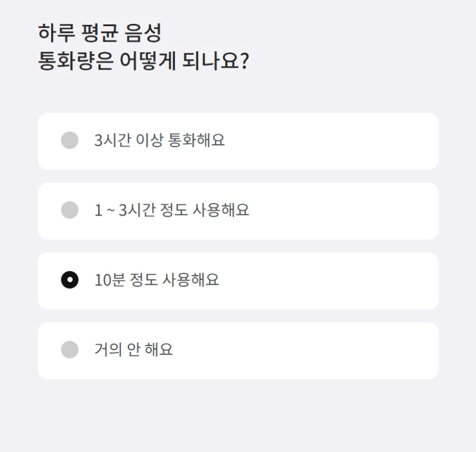The width and height of the screenshot is (476, 452).
Task: Choose the '1 ~ 3시간 정도 사용해요' answer card
Action: point(238,211)
